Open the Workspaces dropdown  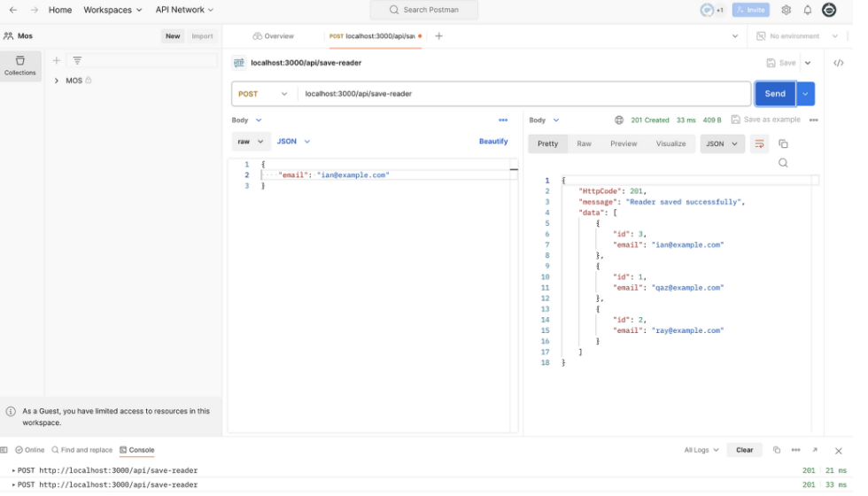click(114, 10)
